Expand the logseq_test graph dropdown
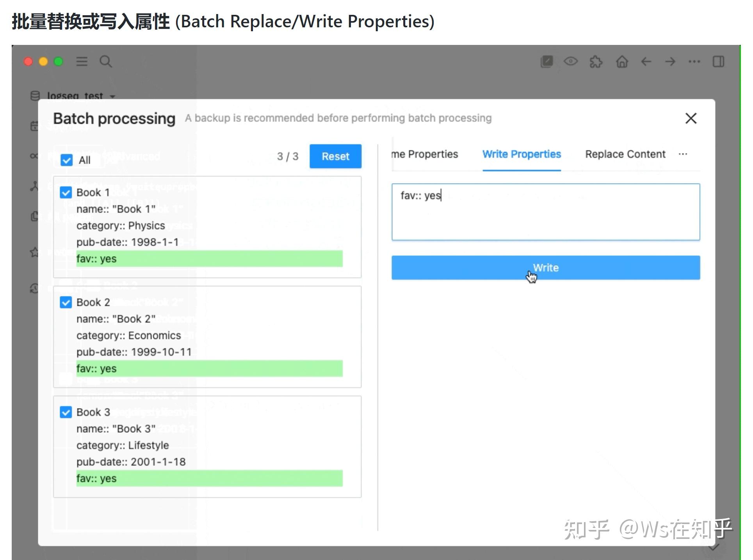Viewport: 753px width, 560px height. coord(112,96)
